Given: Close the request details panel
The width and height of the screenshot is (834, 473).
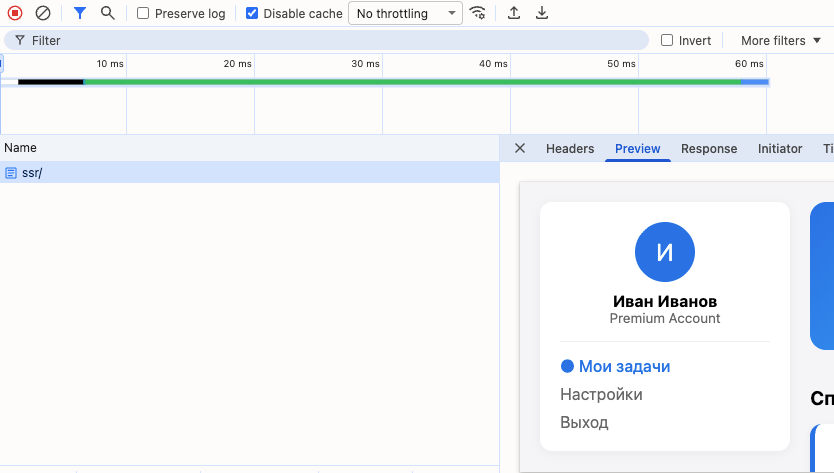Looking at the screenshot, I should [520, 148].
